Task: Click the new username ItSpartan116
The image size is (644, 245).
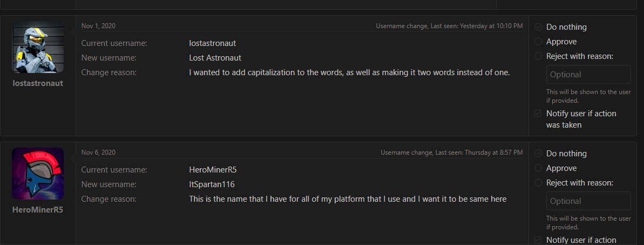Action: pos(212,184)
